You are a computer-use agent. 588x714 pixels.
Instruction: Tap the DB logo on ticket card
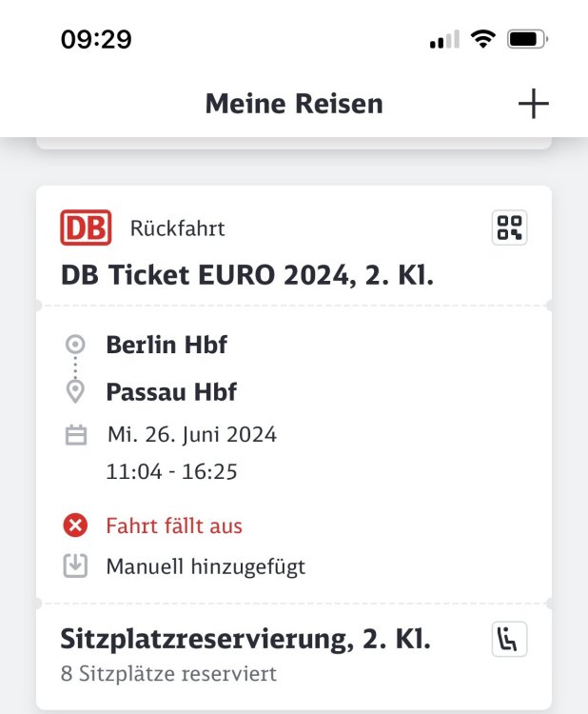tap(86, 228)
